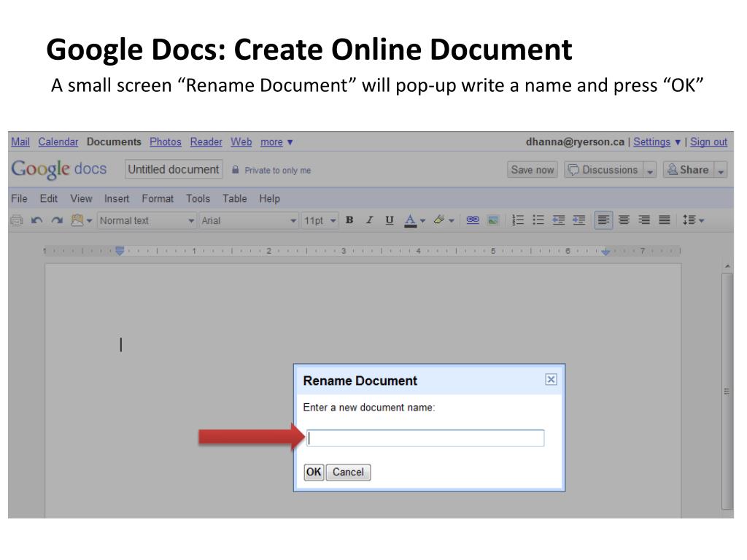Open the Help menu
The image size is (747, 560).
tap(270, 198)
